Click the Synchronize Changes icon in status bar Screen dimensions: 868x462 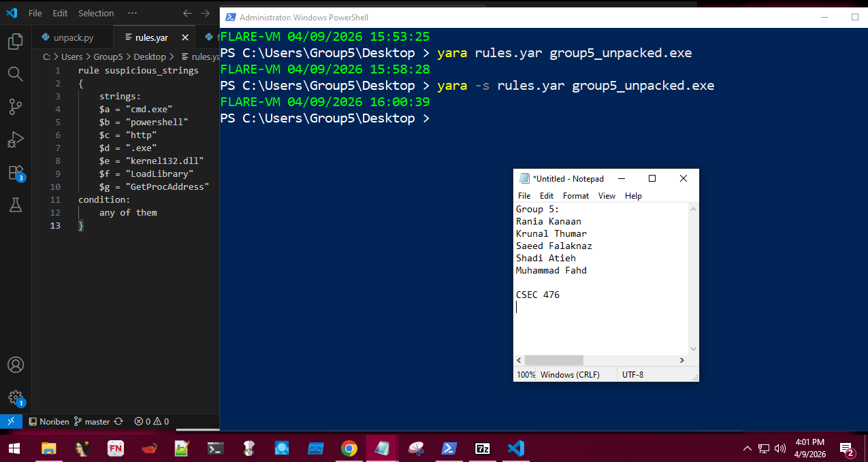118,421
